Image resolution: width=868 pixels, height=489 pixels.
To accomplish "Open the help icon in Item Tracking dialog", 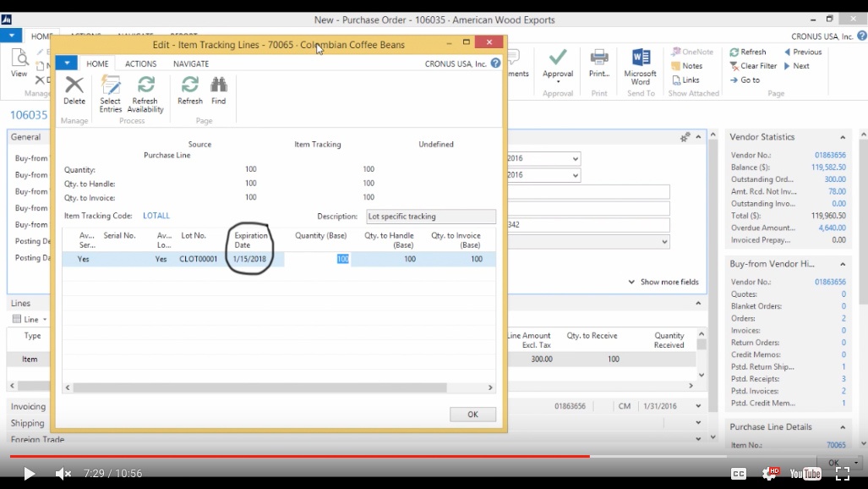I will pyautogui.click(x=495, y=63).
